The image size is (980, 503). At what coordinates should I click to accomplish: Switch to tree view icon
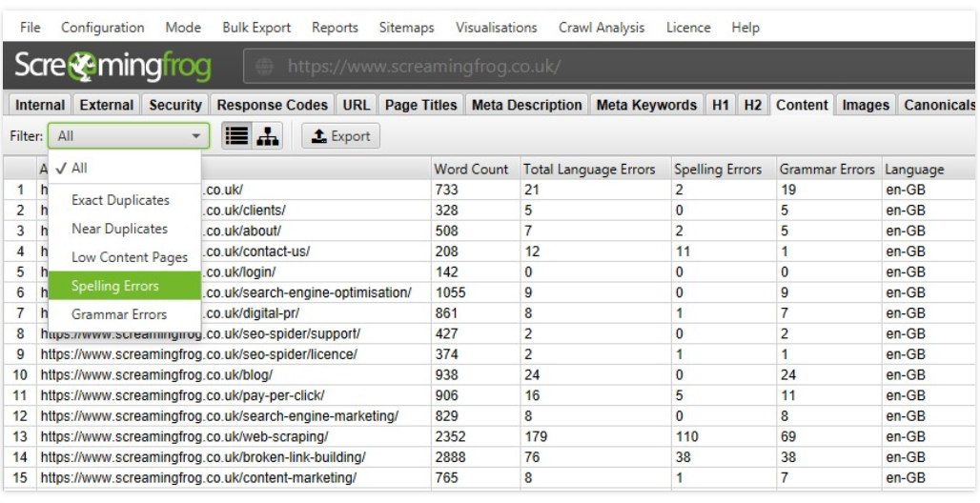coord(268,135)
